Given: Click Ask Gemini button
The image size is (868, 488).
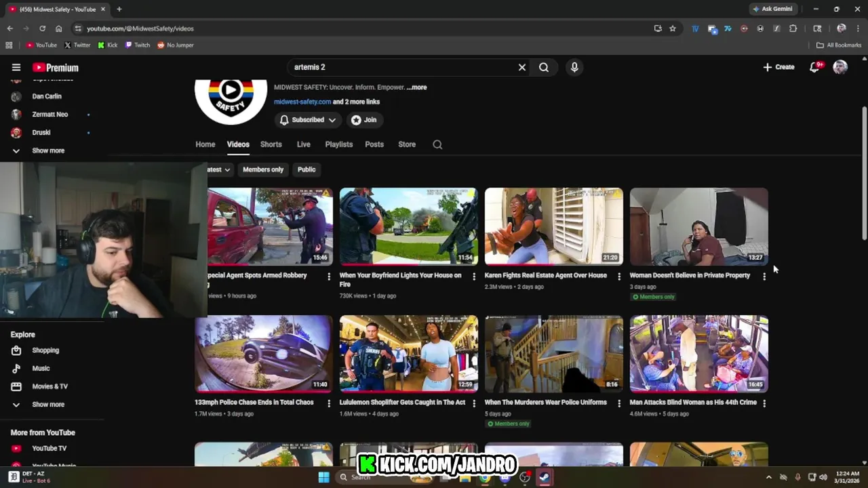Looking at the screenshot, I should pos(772,9).
